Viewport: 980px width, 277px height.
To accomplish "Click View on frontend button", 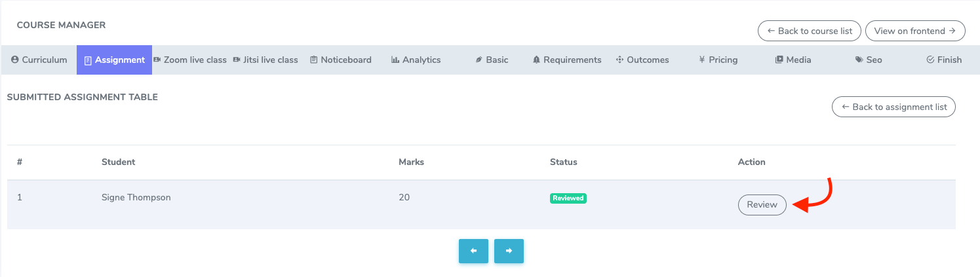I will (x=915, y=31).
